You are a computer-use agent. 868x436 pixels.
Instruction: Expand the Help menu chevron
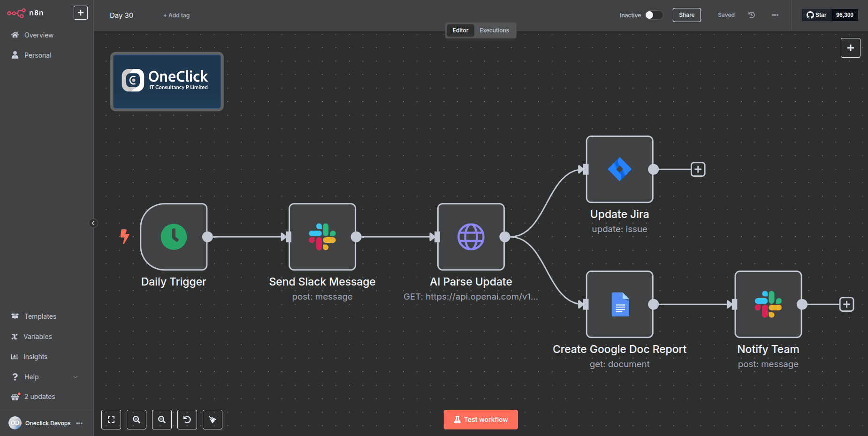[x=76, y=377]
